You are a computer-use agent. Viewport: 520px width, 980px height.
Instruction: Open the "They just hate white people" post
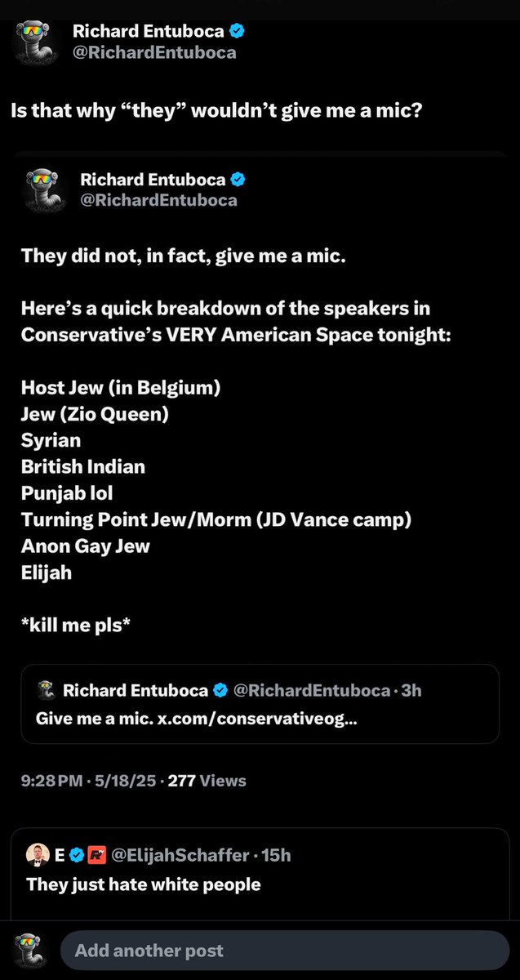coord(144,884)
